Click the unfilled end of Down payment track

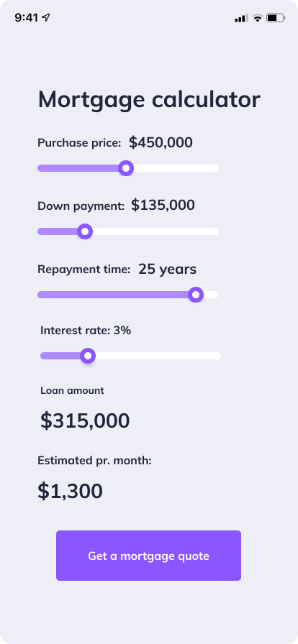(155, 231)
